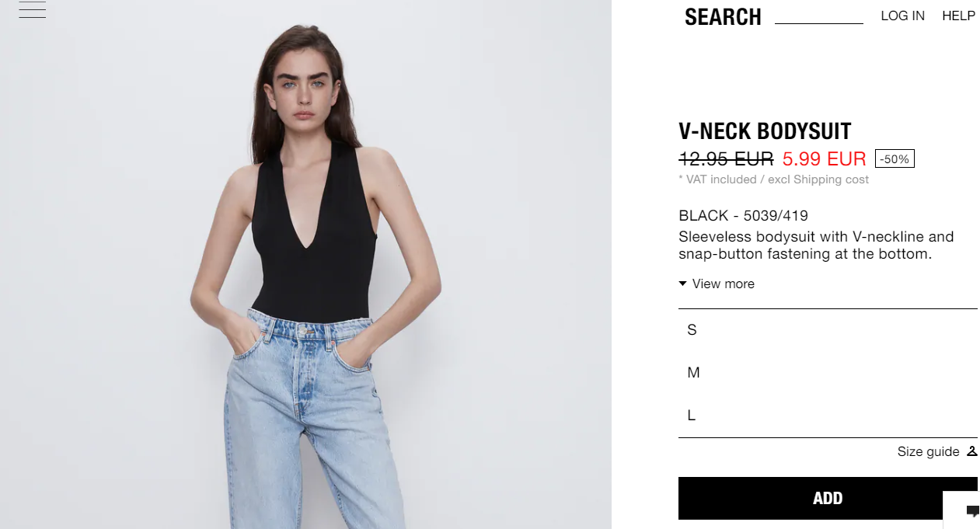Screen dimensions: 980x529
Task: Open the hamburger menu icon
Action: [33, 9]
